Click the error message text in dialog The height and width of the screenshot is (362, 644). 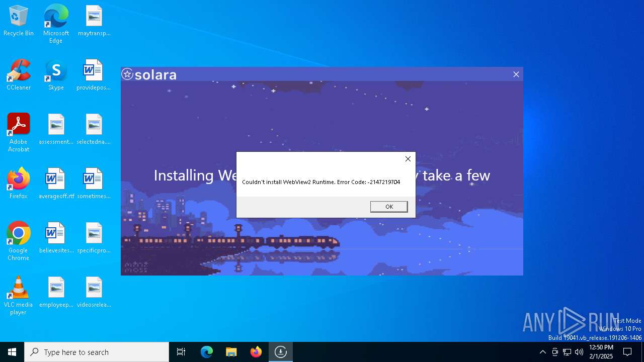pyautogui.click(x=321, y=182)
